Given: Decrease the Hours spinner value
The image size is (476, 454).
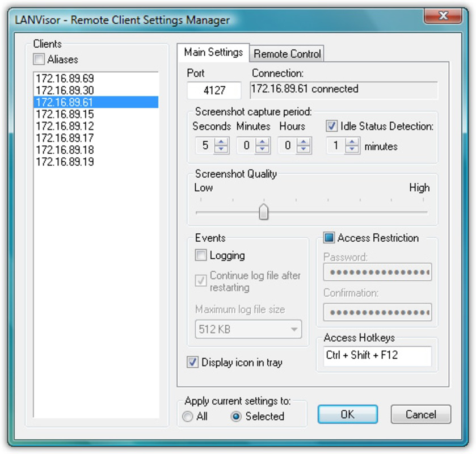Looking at the screenshot, I should pyautogui.click(x=304, y=149).
